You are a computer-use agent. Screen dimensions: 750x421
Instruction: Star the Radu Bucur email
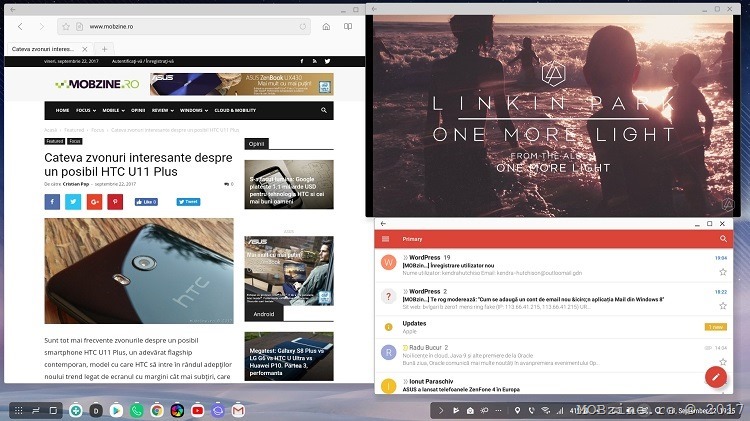coord(723,362)
